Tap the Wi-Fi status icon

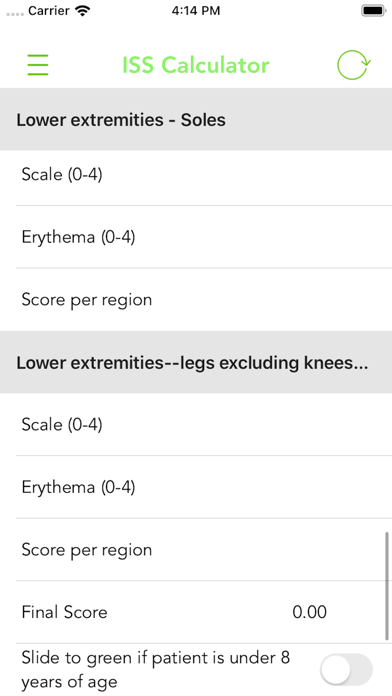click(83, 11)
